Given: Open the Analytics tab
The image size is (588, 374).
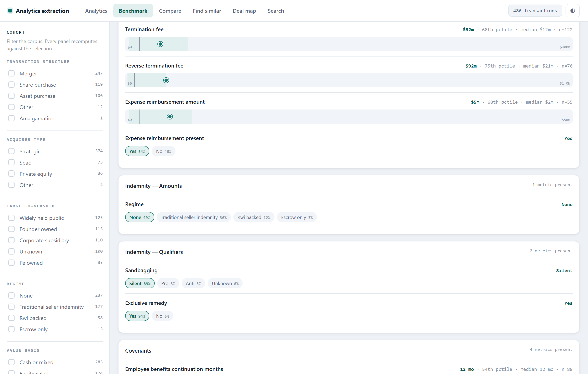Looking at the screenshot, I should point(96,11).
